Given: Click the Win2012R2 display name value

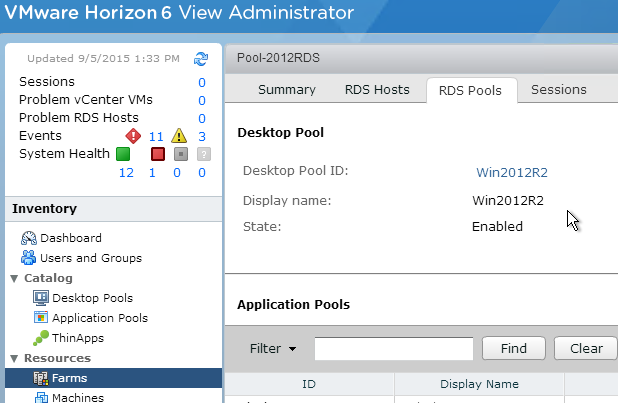Looking at the screenshot, I should tap(508, 201).
